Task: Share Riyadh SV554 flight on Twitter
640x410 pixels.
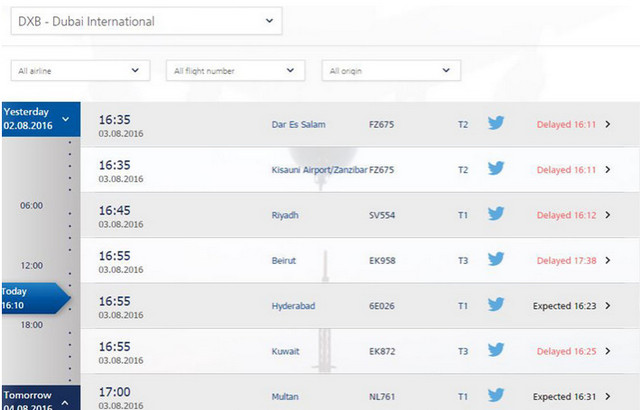Action: click(x=496, y=214)
